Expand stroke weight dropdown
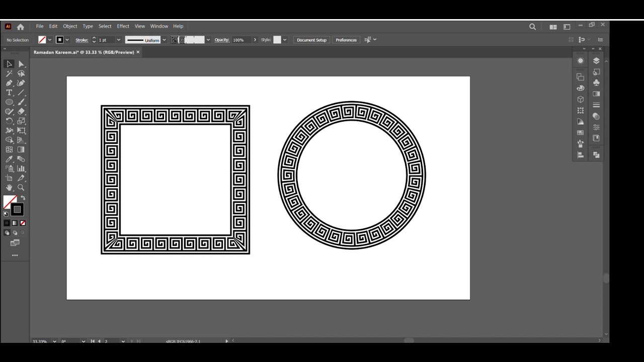The height and width of the screenshot is (362, 644). 119,40
